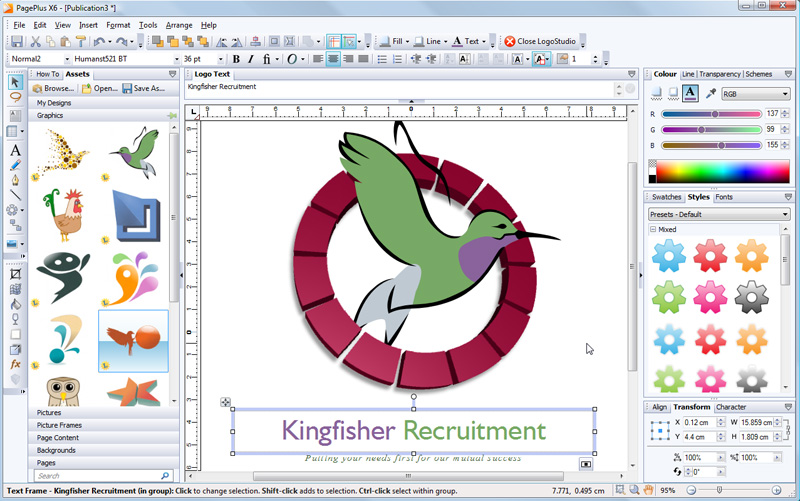Switch to the Swatches tab
This screenshot has height=501, width=800.
[x=666, y=197]
